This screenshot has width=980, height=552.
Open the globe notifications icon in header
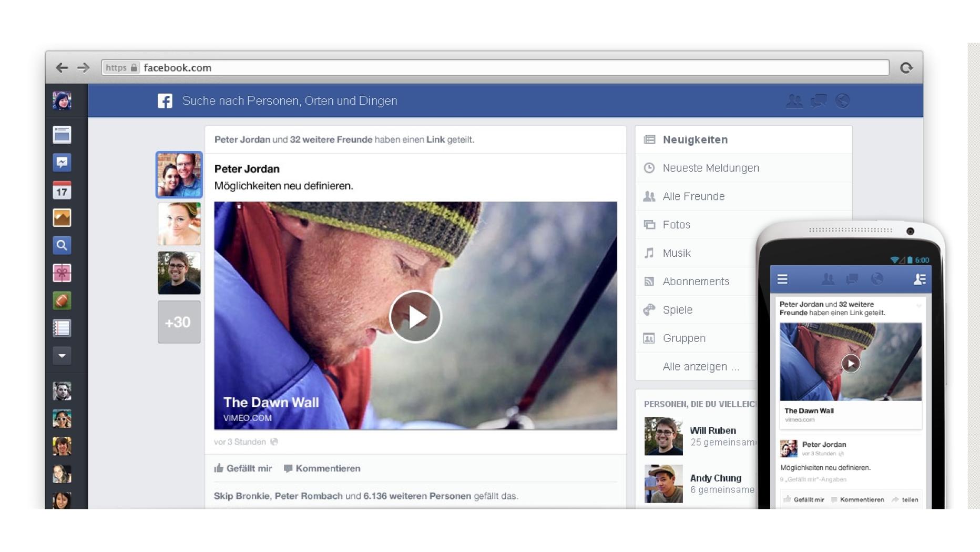(x=842, y=101)
